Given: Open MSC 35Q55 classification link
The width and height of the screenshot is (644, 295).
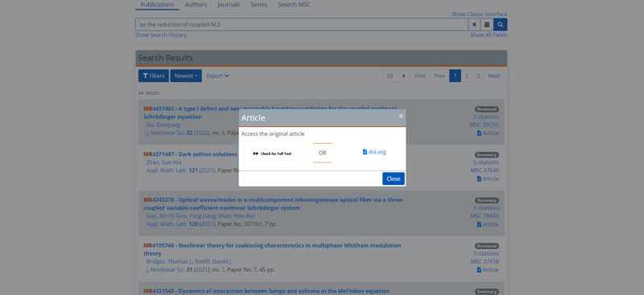Looking at the screenshot, I should click(x=485, y=125).
